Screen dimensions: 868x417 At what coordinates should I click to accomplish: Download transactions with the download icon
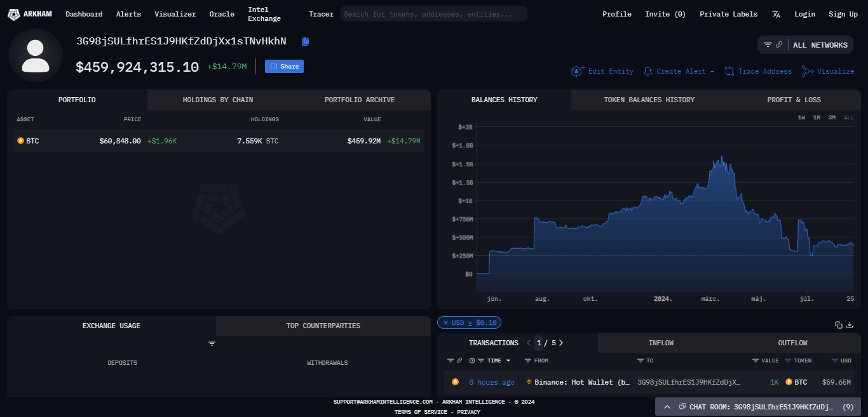(850, 325)
